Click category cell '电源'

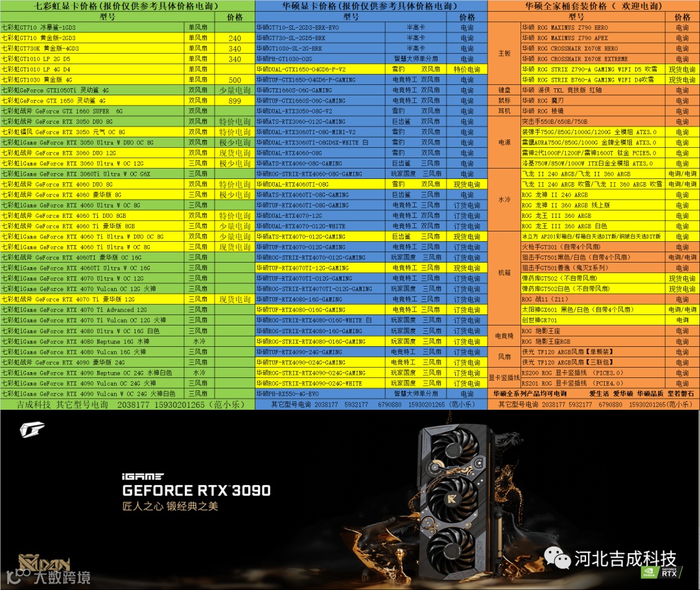click(504, 143)
